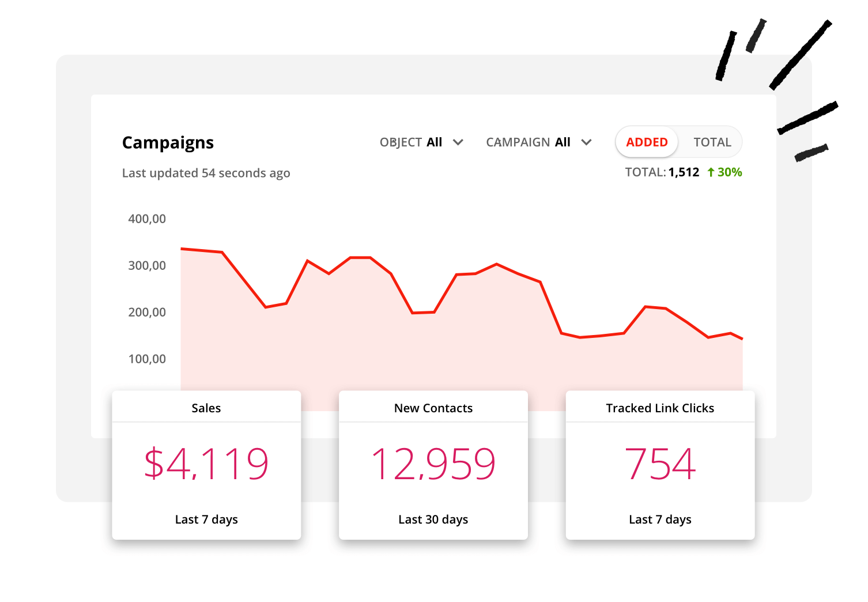Select the New Contacts metric card

point(433,465)
